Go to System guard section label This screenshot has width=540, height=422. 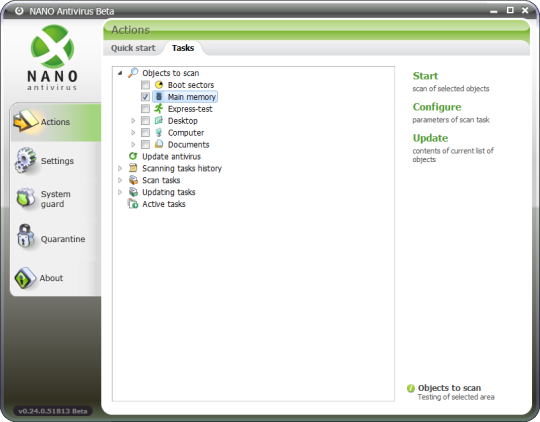(55, 199)
